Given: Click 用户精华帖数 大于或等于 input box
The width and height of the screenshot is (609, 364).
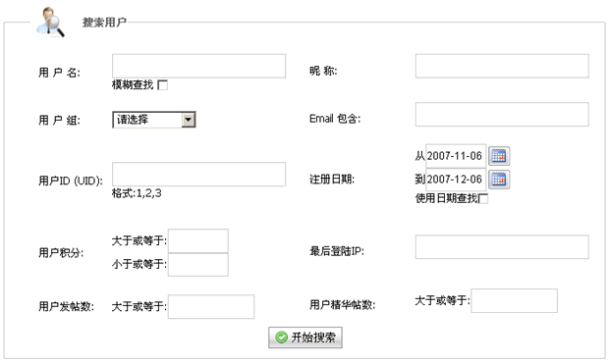Looking at the screenshot, I should (x=515, y=301).
